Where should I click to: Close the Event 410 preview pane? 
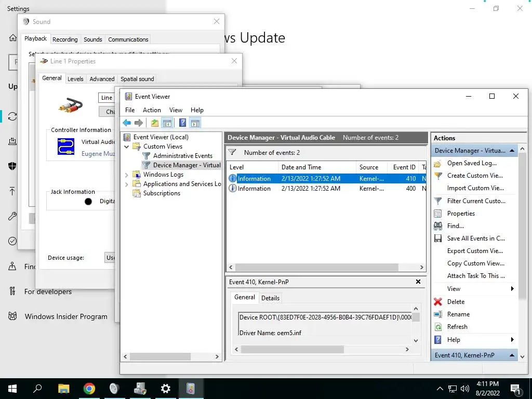tap(418, 282)
